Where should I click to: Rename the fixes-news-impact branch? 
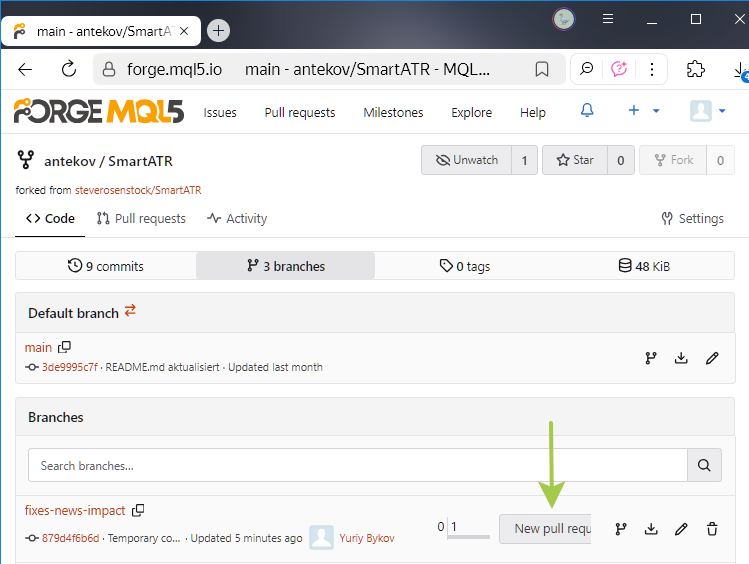tap(681, 529)
